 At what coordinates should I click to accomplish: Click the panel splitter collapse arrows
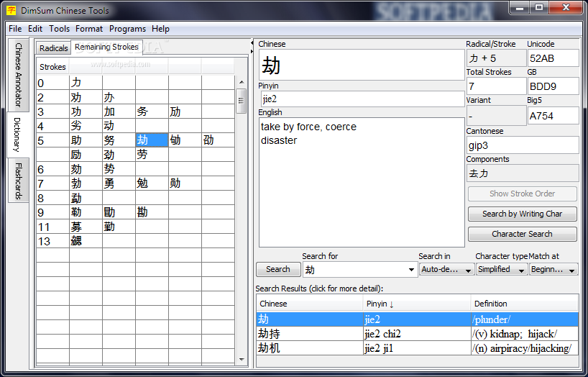click(252, 47)
